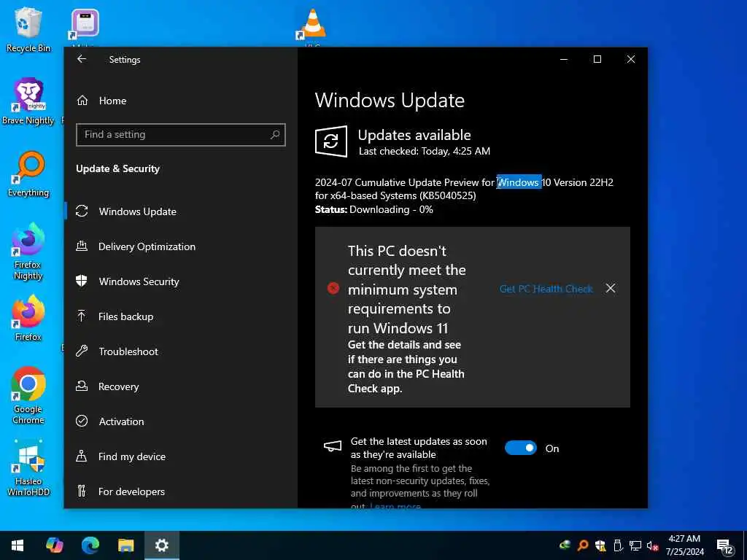The height and width of the screenshot is (560, 747).
Task: Open Everything search desktop shortcut
Action: pos(28,174)
